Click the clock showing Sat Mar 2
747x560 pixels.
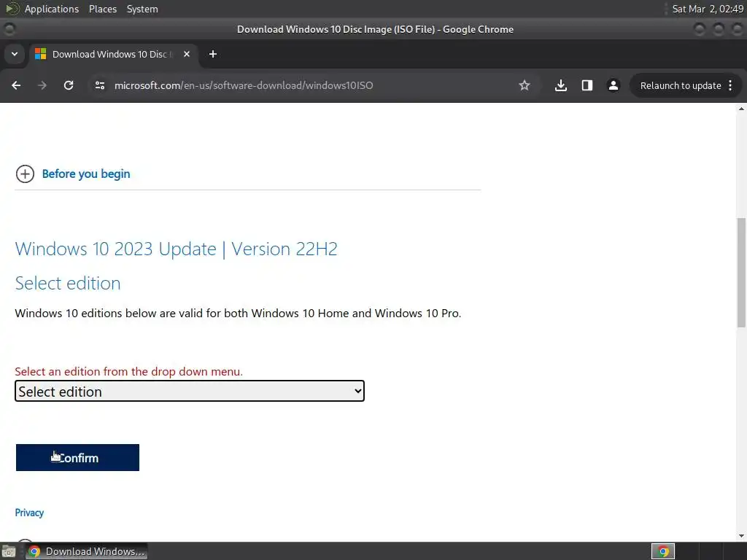pos(708,9)
